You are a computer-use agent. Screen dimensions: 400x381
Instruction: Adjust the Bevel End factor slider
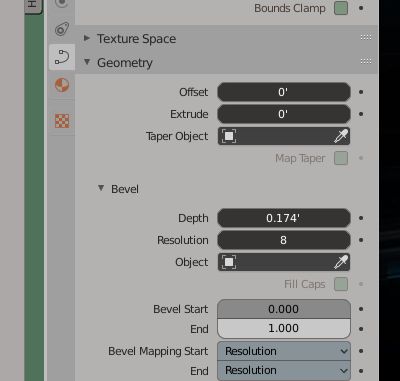point(284,328)
